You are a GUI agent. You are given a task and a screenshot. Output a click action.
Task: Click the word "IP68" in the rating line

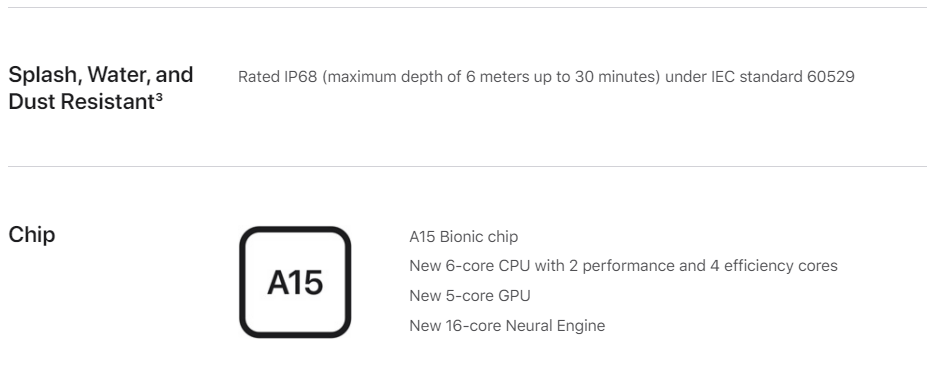click(x=301, y=77)
